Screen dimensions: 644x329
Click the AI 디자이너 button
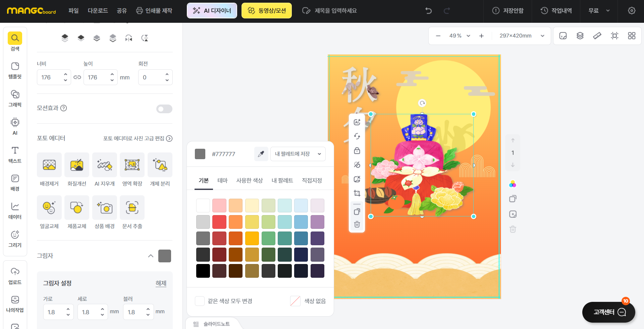[x=212, y=11]
